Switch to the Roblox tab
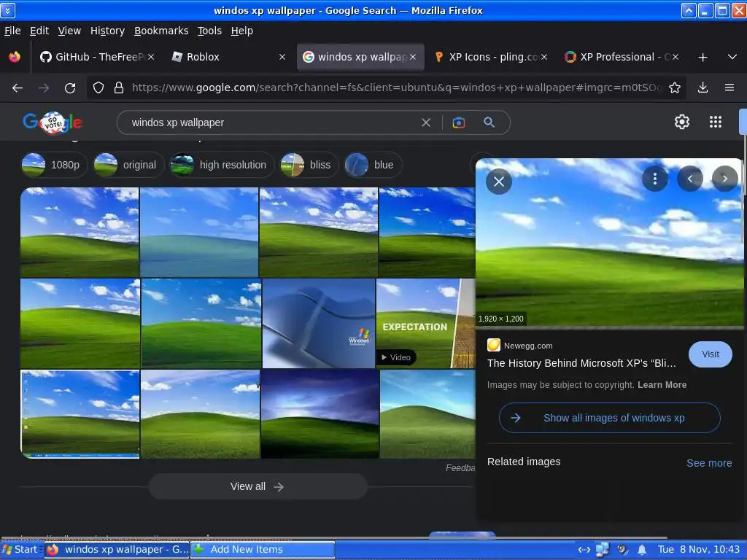The width and height of the screenshot is (747, 560). point(228,57)
